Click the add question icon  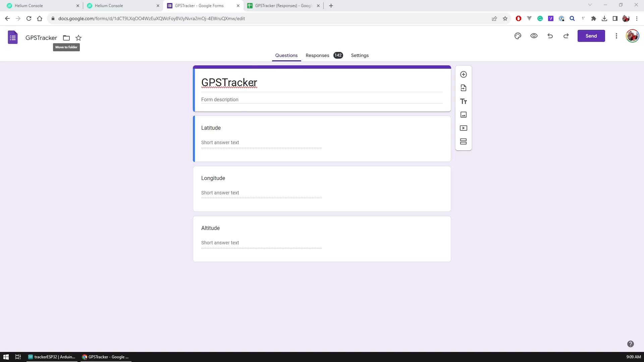click(464, 74)
